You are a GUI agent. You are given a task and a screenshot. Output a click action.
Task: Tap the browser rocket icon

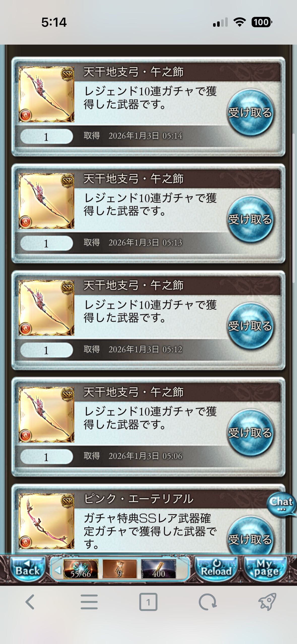[267, 602]
